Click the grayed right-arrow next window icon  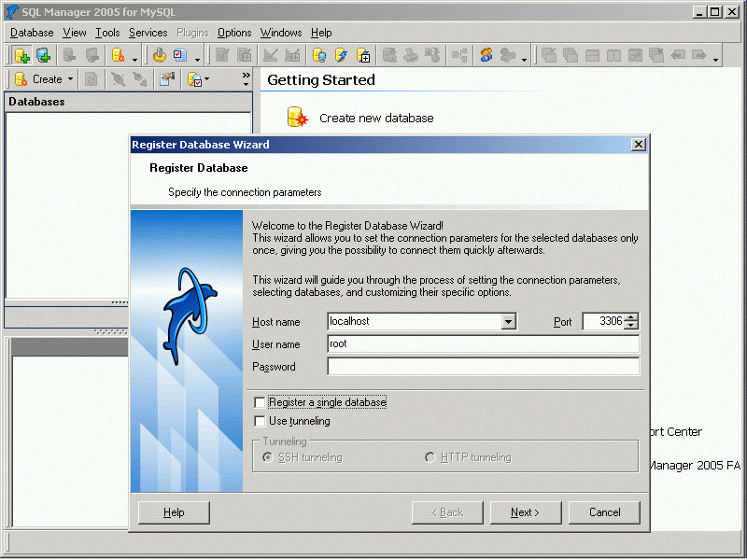pyautogui.click(x=698, y=55)
